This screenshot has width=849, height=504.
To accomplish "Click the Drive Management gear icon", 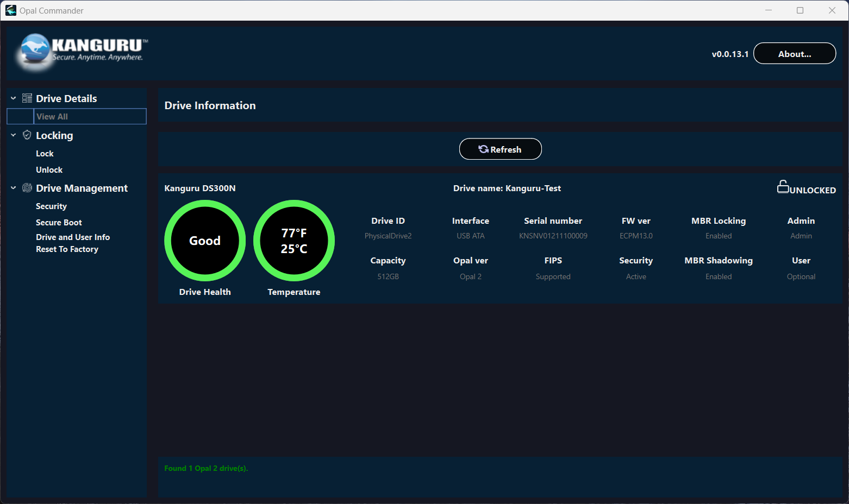I will pos(27,188).
